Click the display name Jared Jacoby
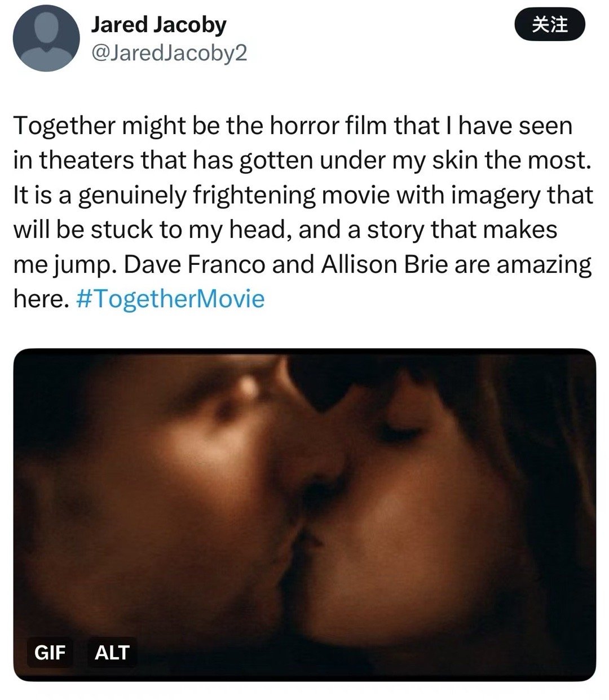 (158, 24)
